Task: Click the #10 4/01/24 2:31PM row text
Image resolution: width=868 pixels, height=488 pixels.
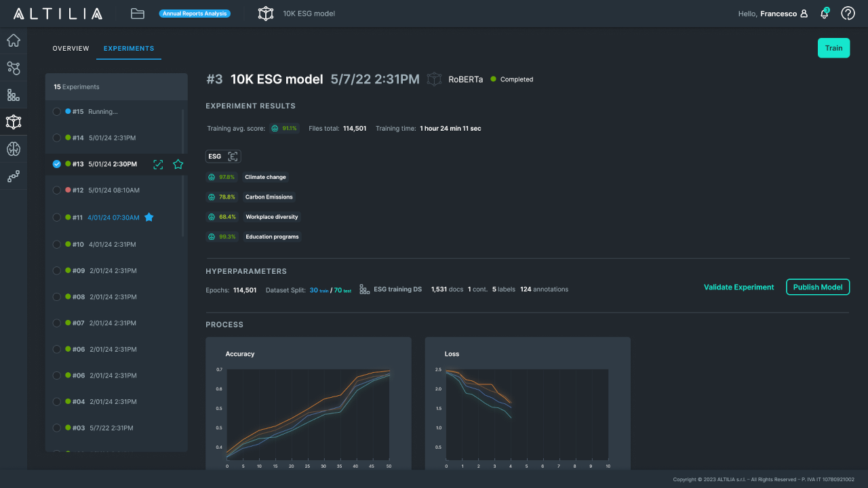Action: [x=104, y=244]
